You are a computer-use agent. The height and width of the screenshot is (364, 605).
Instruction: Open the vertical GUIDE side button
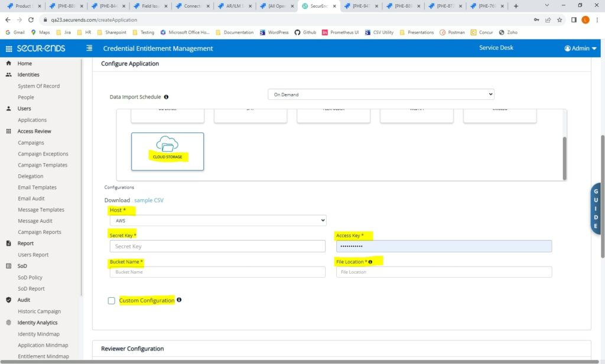point(596,209)
